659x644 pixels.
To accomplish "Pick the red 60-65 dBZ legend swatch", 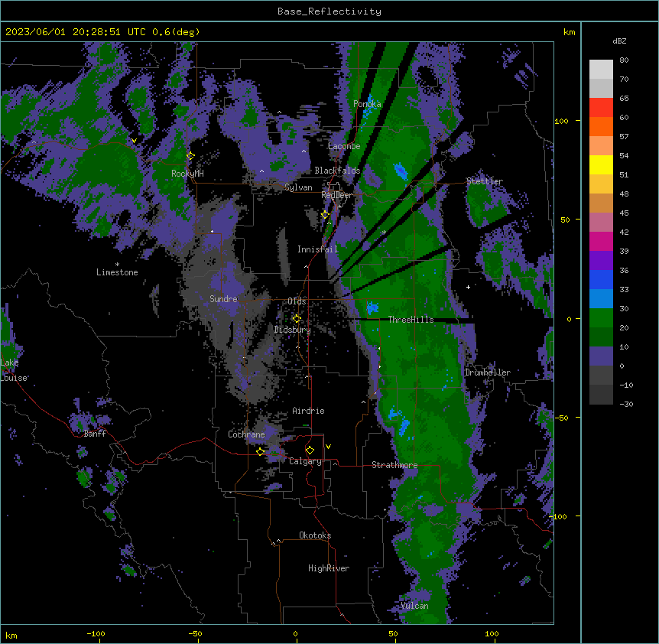I will point(601,108).
